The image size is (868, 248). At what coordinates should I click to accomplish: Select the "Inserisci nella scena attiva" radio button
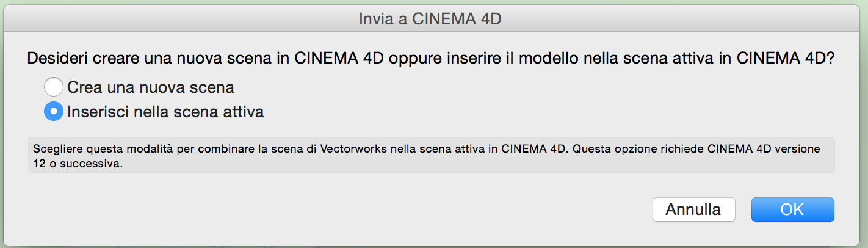[54, 112]
